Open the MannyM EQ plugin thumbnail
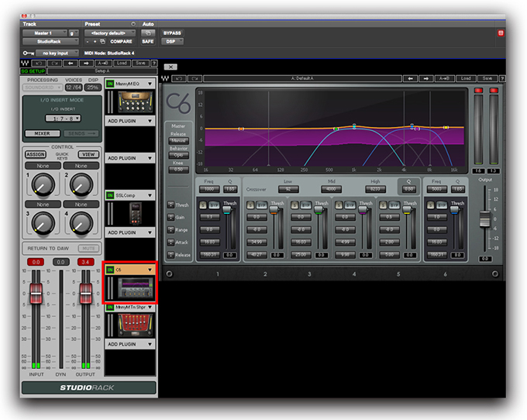 point(136,102)
